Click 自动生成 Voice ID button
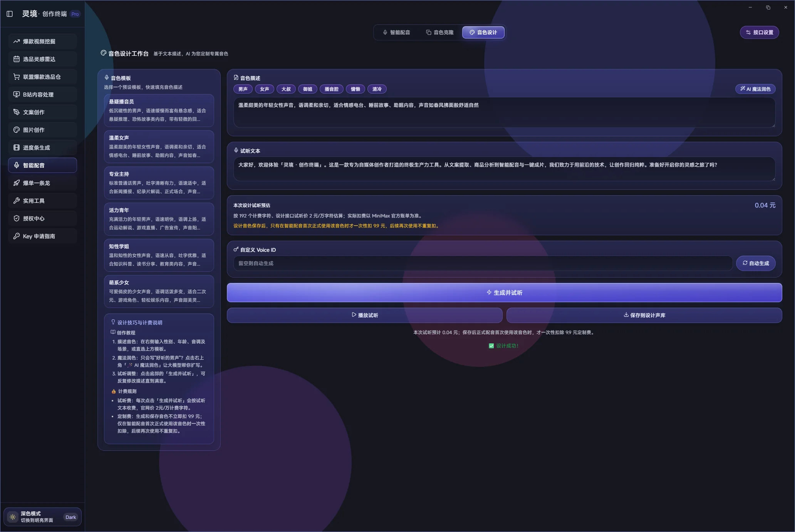Image resolution: width=795 pixels, height=532 pixels. click(x=756, y=263)
